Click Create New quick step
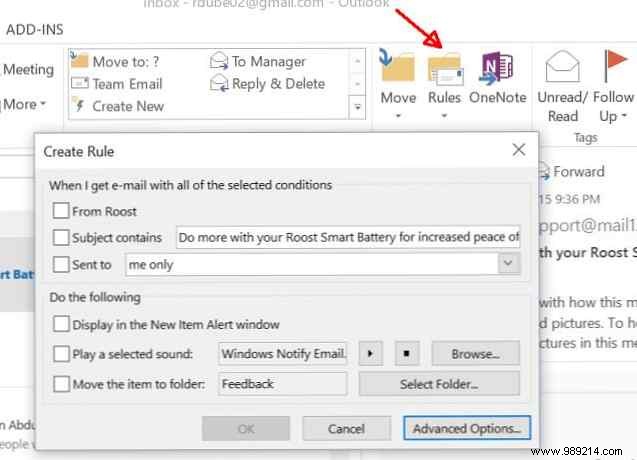Image resolution: width=637 pixels, height=460 pixels. tap(119, 106)
